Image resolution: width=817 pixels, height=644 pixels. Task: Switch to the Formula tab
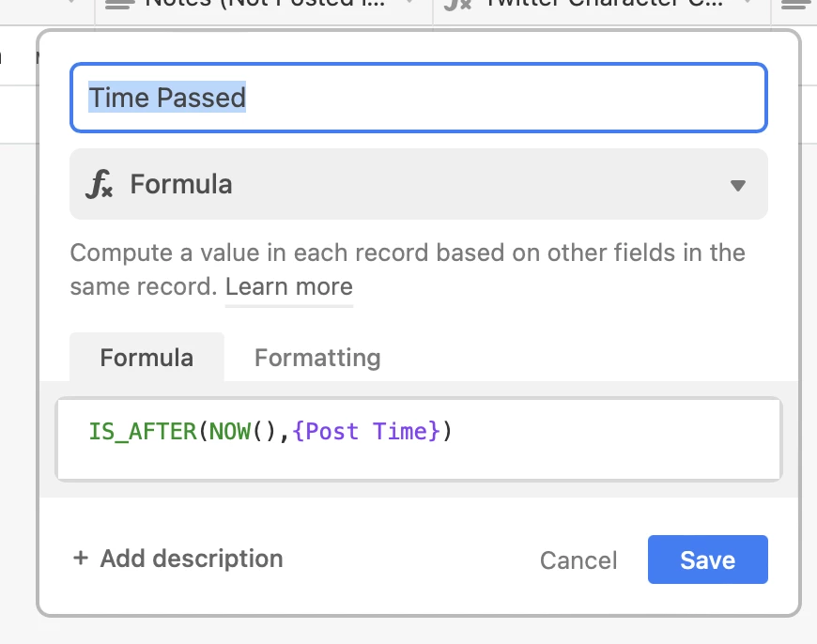pyautogui.click(x=146, y=358)
